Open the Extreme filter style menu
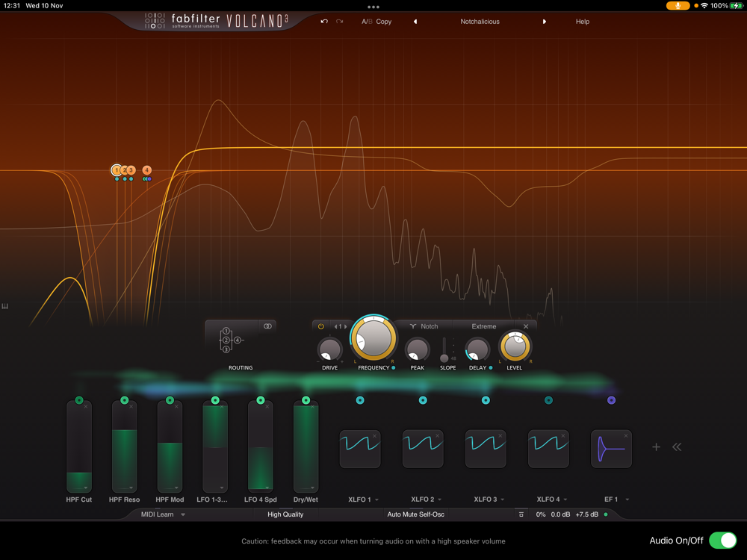 point(483,326)
